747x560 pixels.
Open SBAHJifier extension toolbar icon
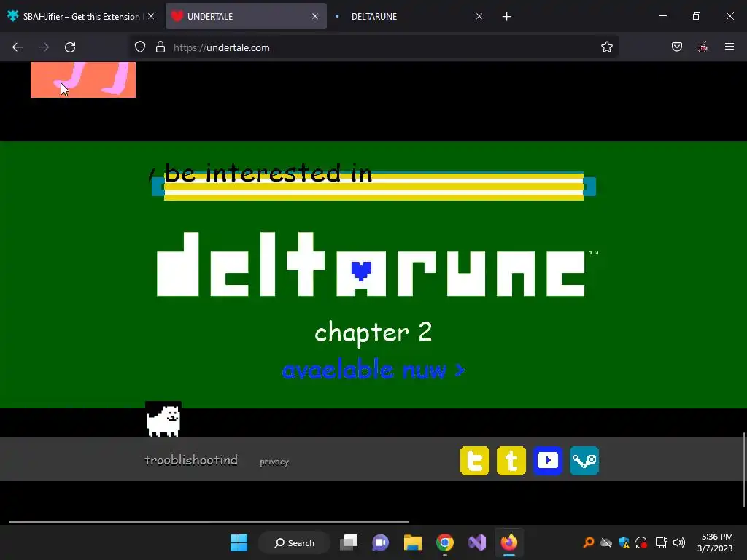pyautogui.click(x=703, y=47)
